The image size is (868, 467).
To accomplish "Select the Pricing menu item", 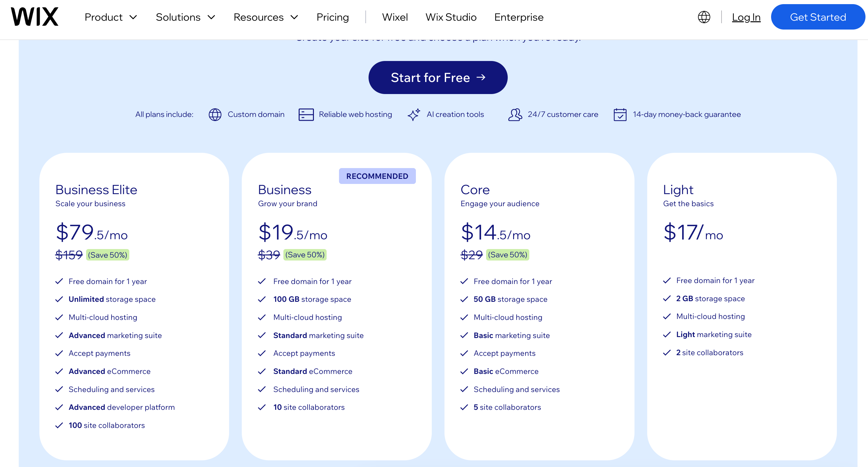I will click(x=333, y=17).
